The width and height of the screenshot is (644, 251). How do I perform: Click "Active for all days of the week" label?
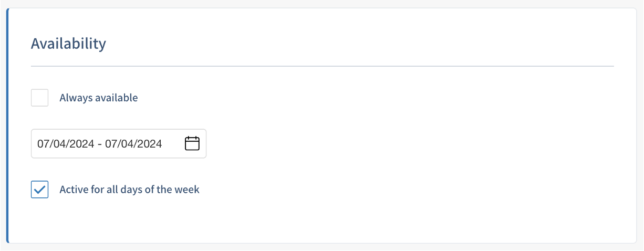click(x=129, y=190)
